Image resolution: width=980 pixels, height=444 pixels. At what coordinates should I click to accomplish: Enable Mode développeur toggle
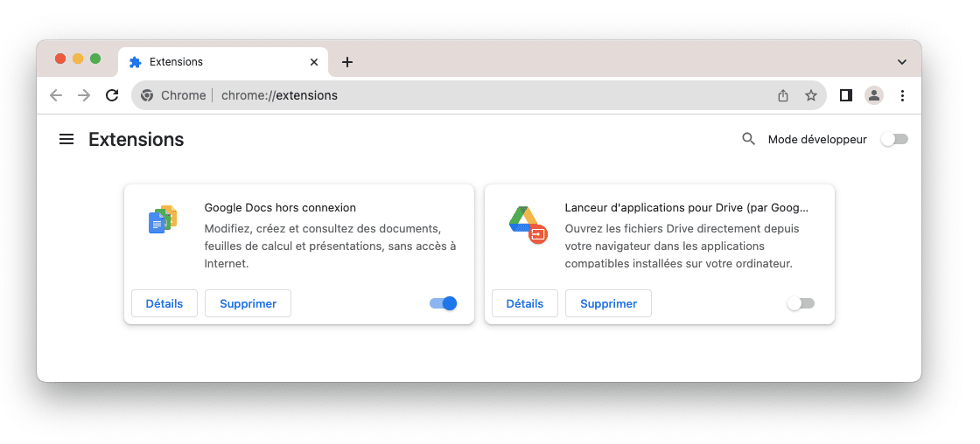[894, 139]
